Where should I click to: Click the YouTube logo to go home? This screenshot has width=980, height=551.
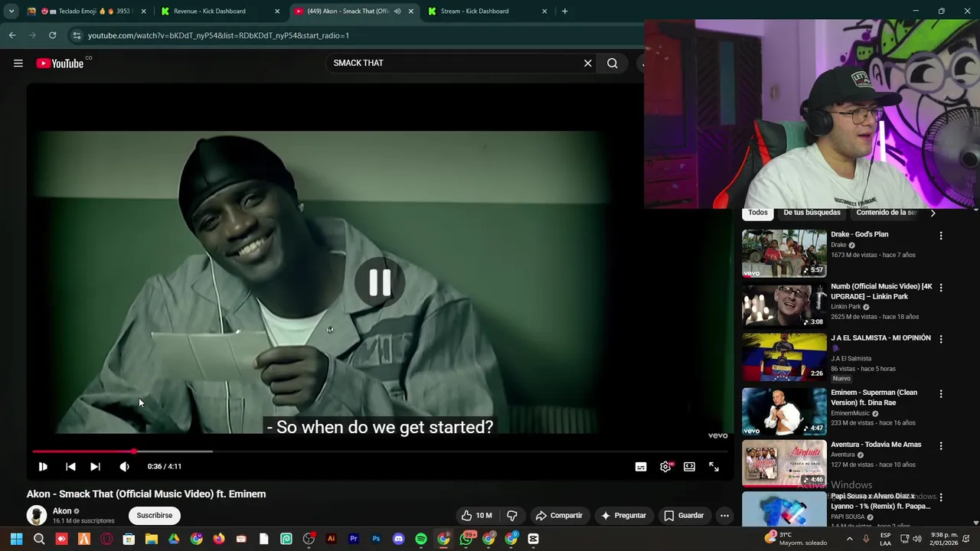click(60, 64)
